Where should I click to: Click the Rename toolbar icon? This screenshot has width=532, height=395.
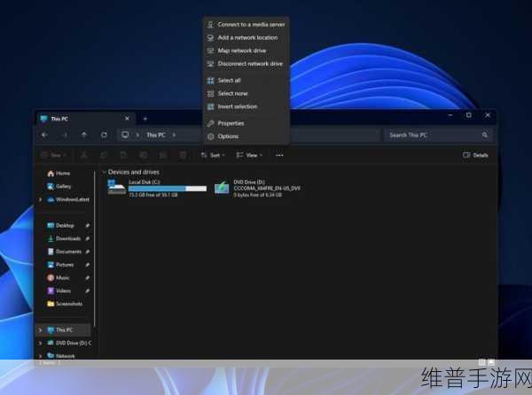point(143,155)
